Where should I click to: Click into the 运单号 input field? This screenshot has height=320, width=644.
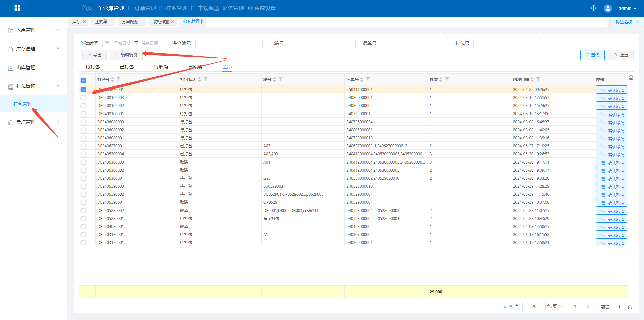[414, 44]
